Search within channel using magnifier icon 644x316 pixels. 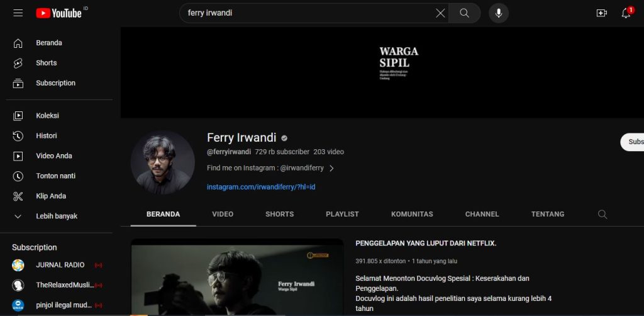coord(602,215)
